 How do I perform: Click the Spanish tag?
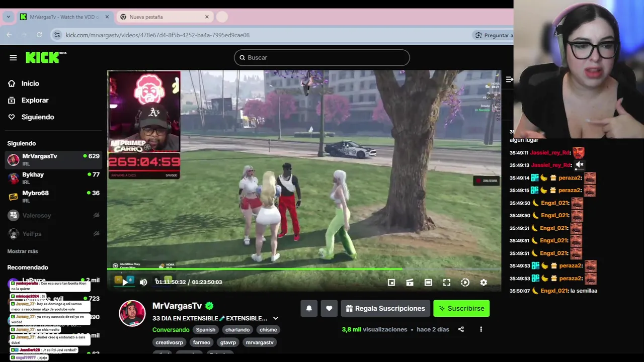[x=206, y=330]
